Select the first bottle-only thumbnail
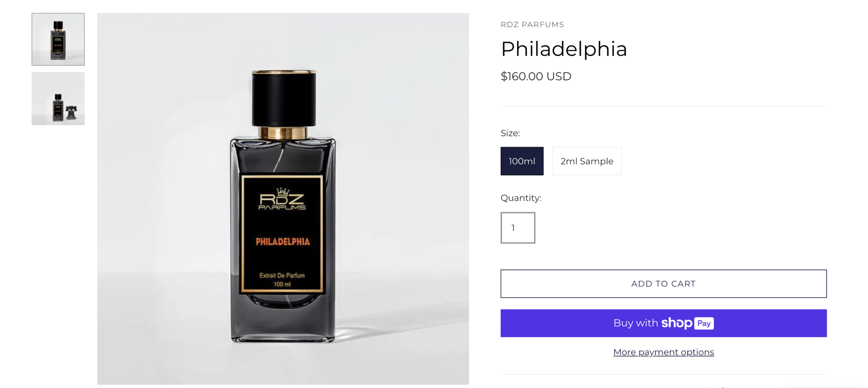This screenshot has height=388, width=868. (58, 39)
